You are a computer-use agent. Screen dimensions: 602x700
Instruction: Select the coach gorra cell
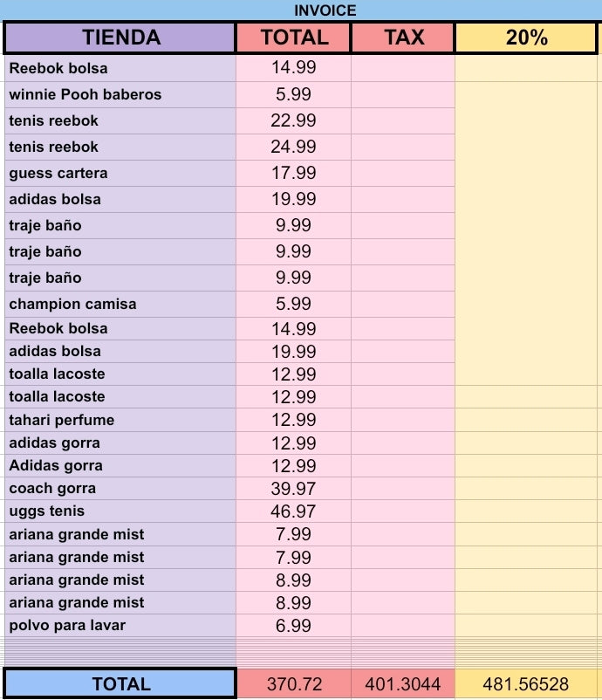pyautogui.click(x=120, y=489)
